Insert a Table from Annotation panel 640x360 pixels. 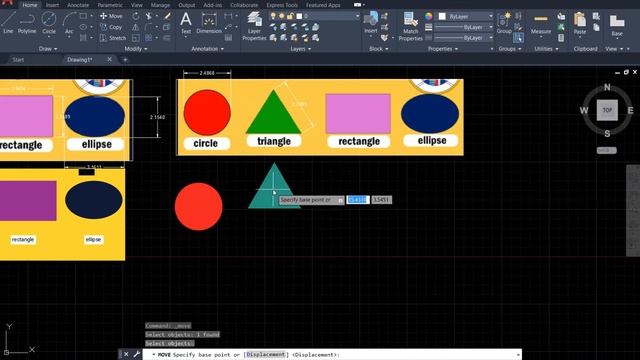pyautogui.click(x=228, y=38)
